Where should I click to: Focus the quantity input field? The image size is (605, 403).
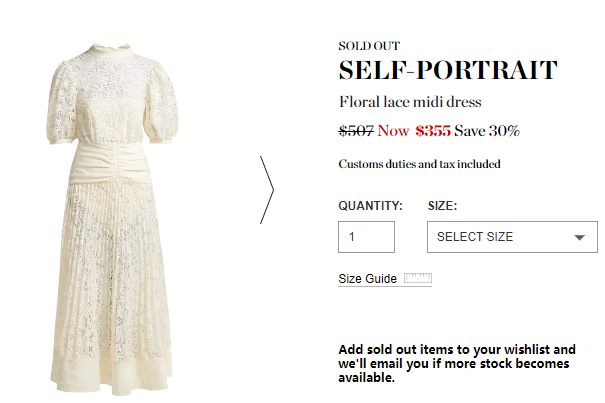tap(367, 237)
